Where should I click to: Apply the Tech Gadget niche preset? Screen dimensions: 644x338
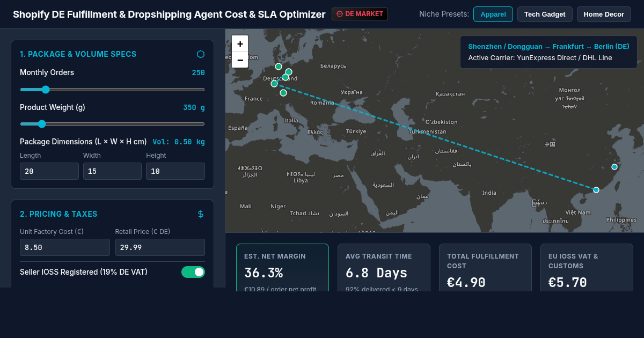(x=545, y=14)
